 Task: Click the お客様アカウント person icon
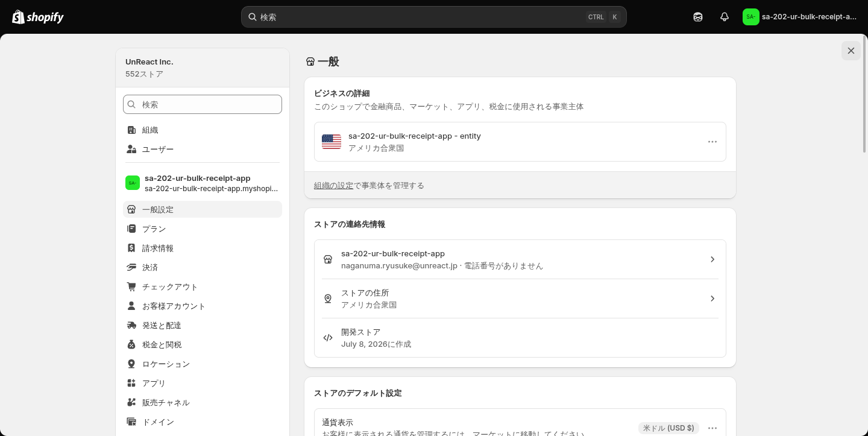point(131,306)
